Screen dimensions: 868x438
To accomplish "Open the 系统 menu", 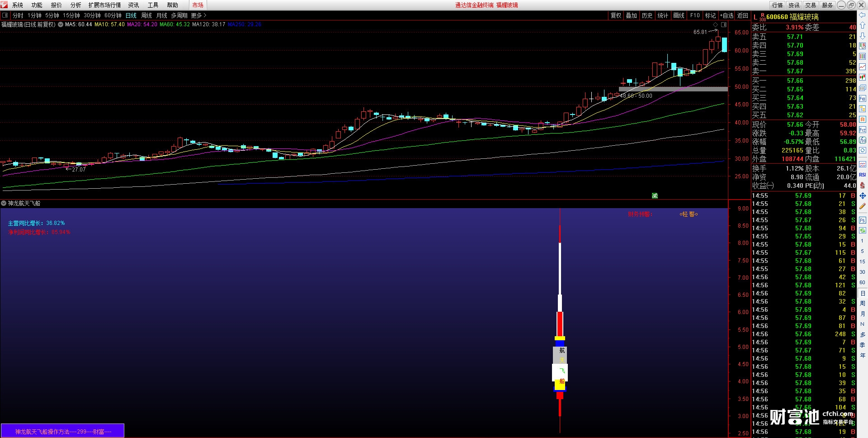I will [x=18, y=5].
